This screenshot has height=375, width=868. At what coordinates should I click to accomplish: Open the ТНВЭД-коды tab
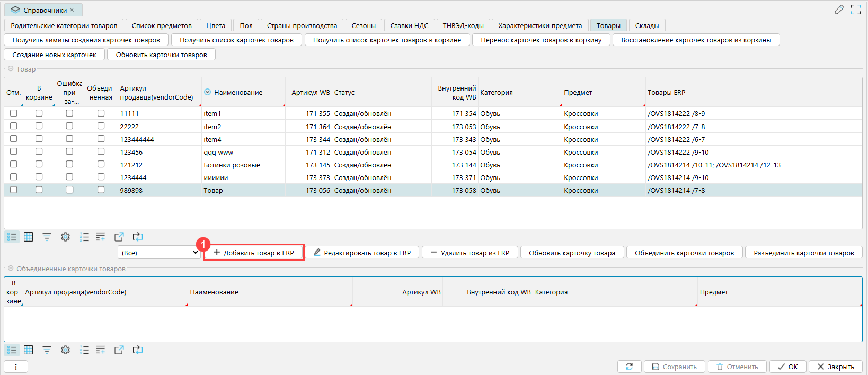(x=463, y=25)
